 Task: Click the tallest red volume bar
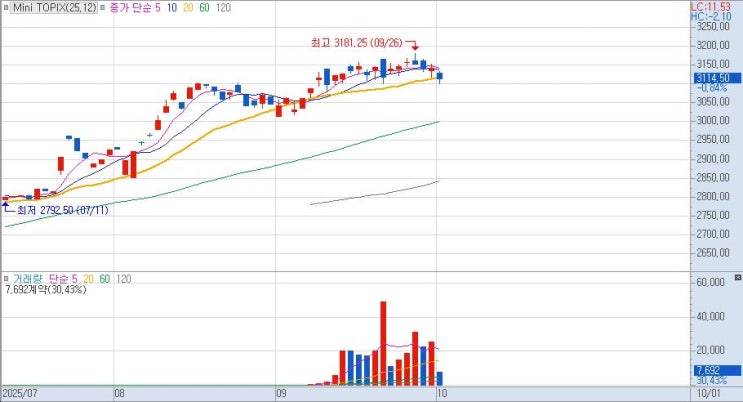[383, 343]
